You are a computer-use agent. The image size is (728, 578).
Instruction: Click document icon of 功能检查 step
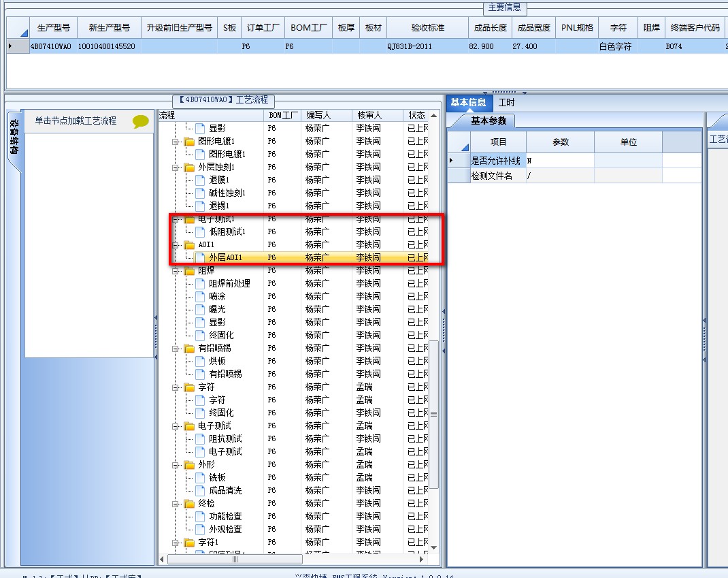click(x=200, y=517)
